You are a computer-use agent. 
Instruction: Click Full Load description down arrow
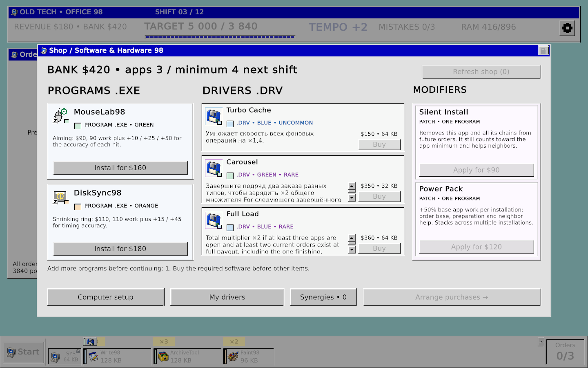[x=352, y=250]
